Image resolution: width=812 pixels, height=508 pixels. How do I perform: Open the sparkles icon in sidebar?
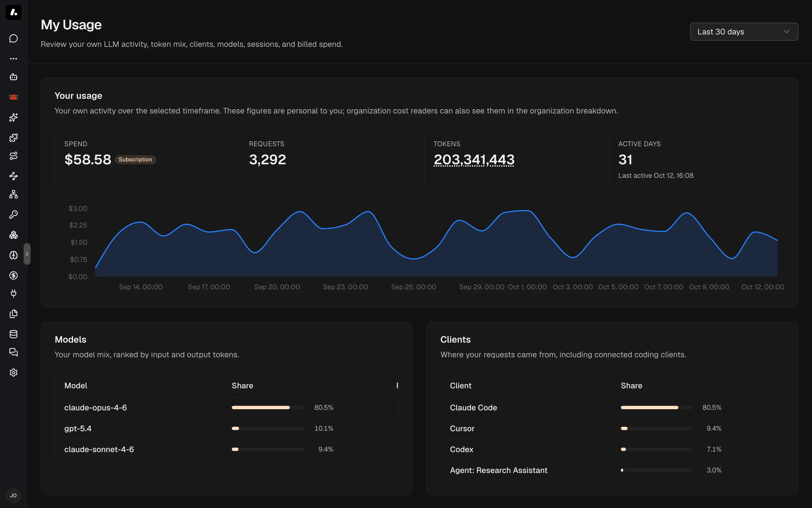(14, 117)
